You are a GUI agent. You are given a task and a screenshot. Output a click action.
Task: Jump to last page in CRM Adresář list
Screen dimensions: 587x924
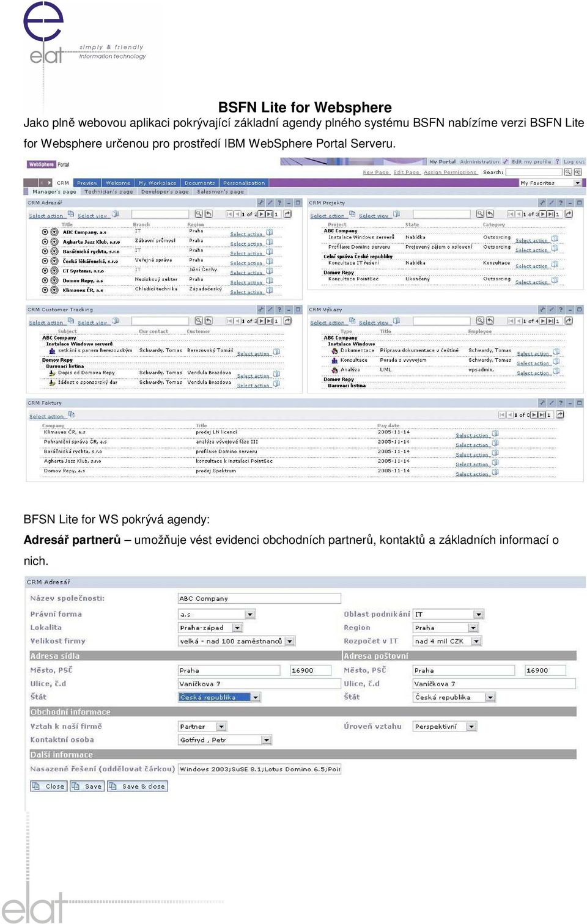[x=269, y=215]
